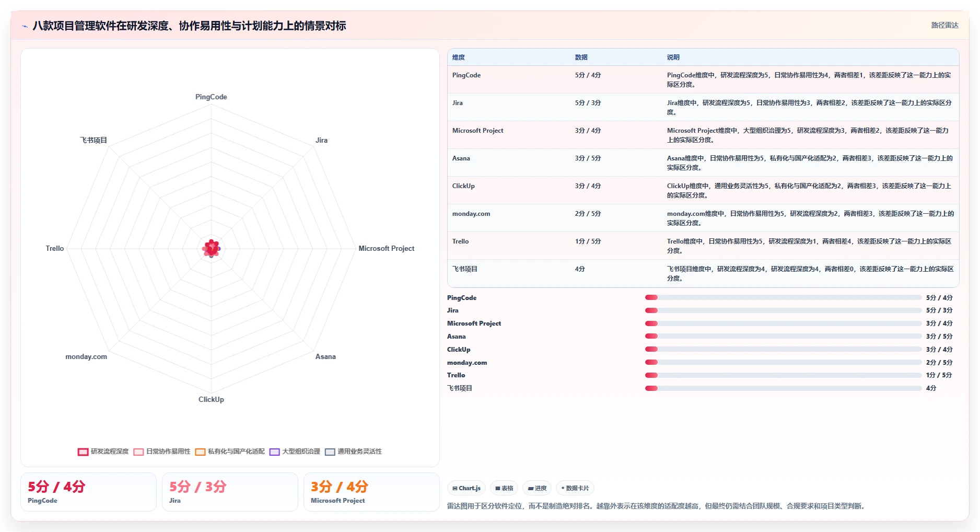Click the 飞书项目 axis label on radar
This screenshot has width=980, height=532.
pyautogui.click(x=94, y=141)
